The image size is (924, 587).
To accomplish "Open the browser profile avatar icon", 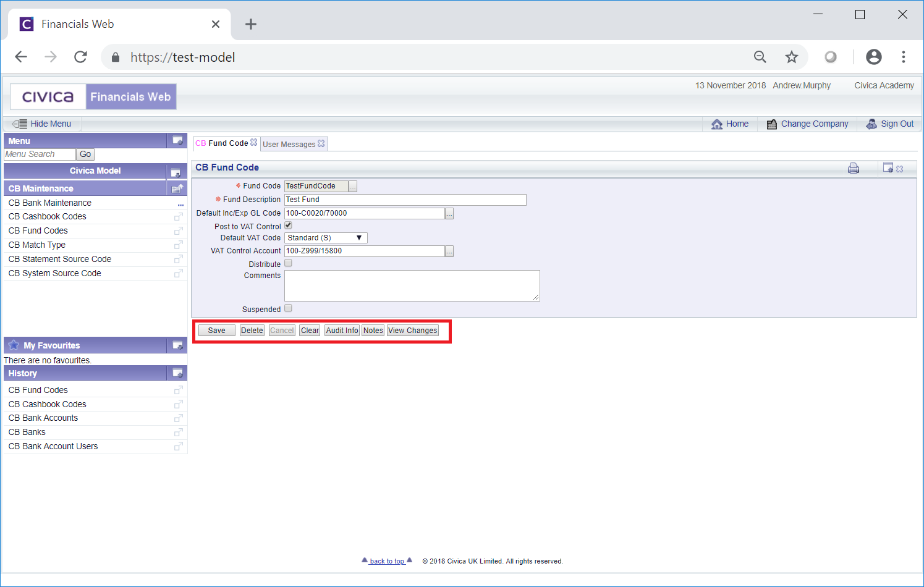I will coord(874,57).
